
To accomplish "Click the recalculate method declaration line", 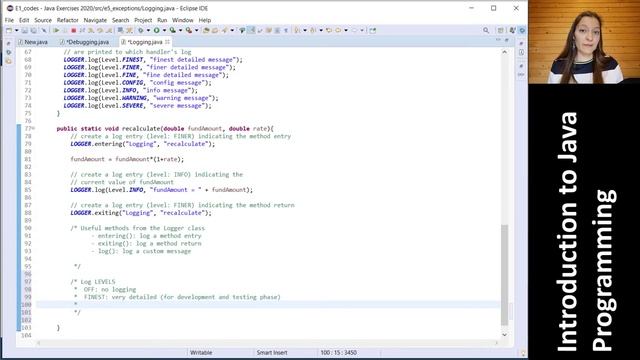I will click(165, 129).
